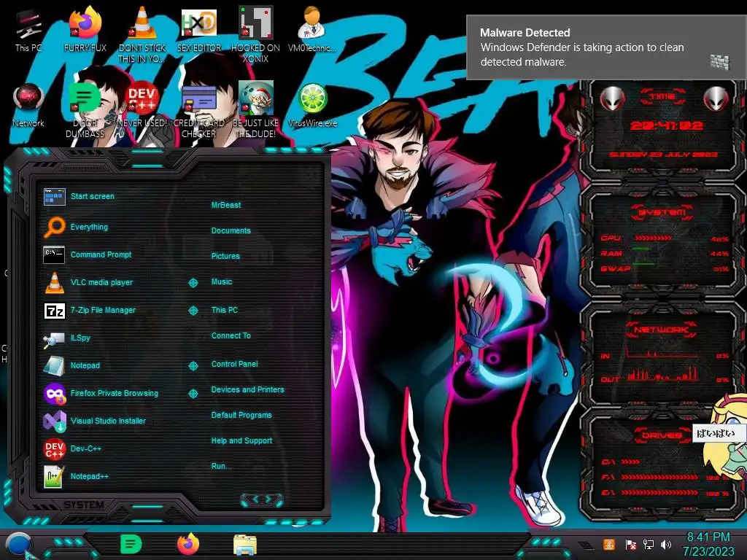Click the Defender wall icon in notification

pos(720,61)
